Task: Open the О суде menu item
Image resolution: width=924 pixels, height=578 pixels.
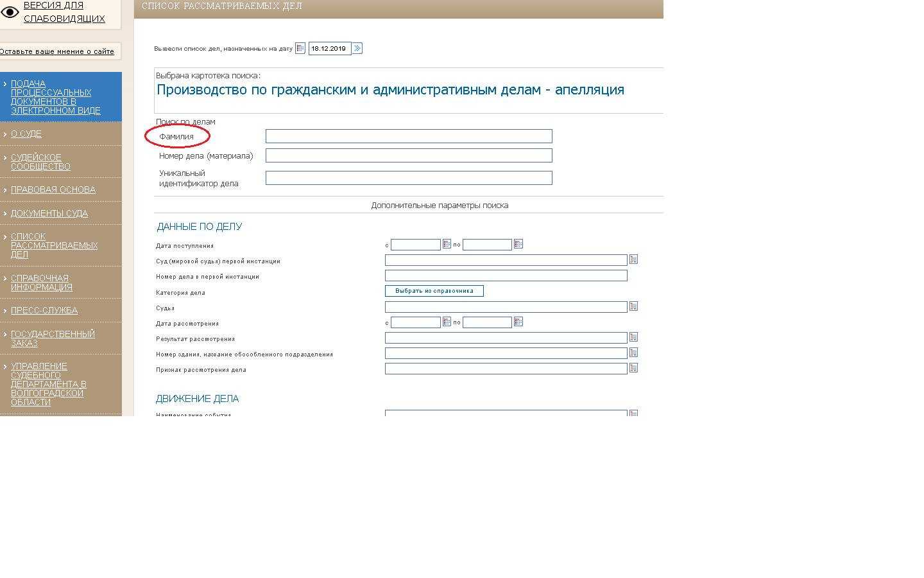Action: pos(26,134)
